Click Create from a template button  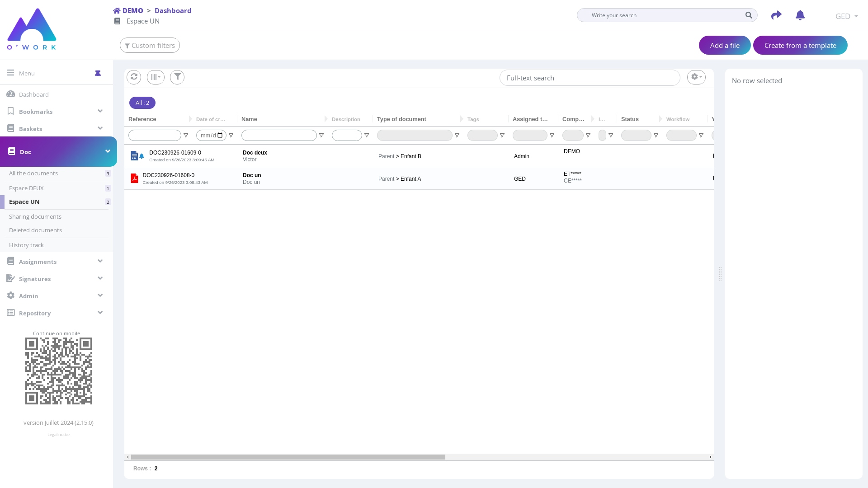point(800,45)
